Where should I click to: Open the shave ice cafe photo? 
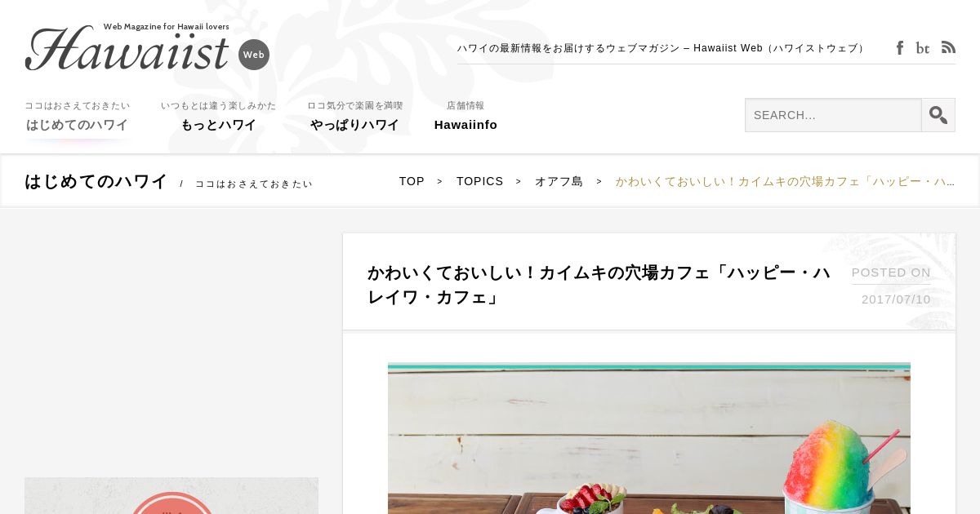pyautogui.click(x=649, y=438)
